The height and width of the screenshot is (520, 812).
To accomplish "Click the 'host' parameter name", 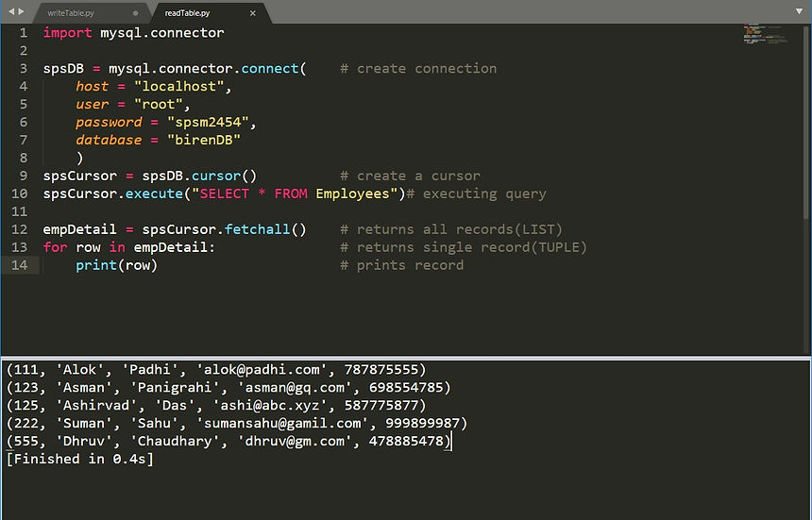I will click(93, 87).
